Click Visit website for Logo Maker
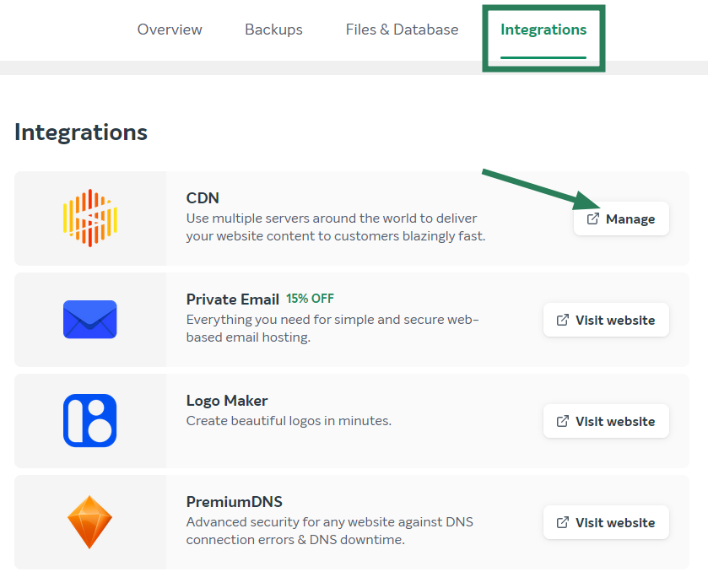Image resolution: width=708 pixels, height=588 pixels. (606, 421)
